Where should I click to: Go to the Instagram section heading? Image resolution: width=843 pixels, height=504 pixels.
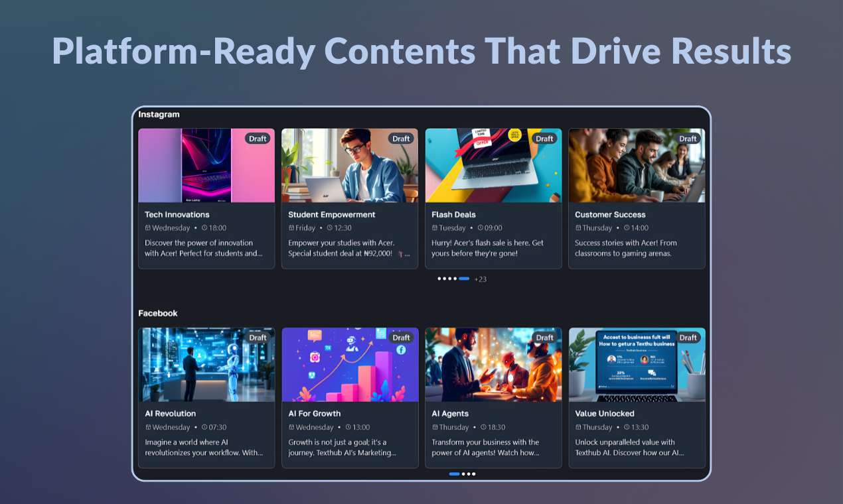(159, 114)
